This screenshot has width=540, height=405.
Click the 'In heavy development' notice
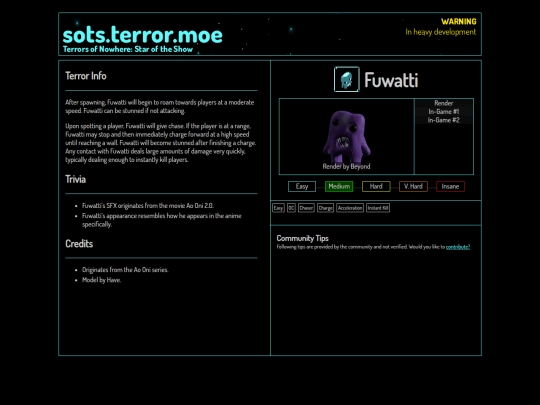pos(441,32)
